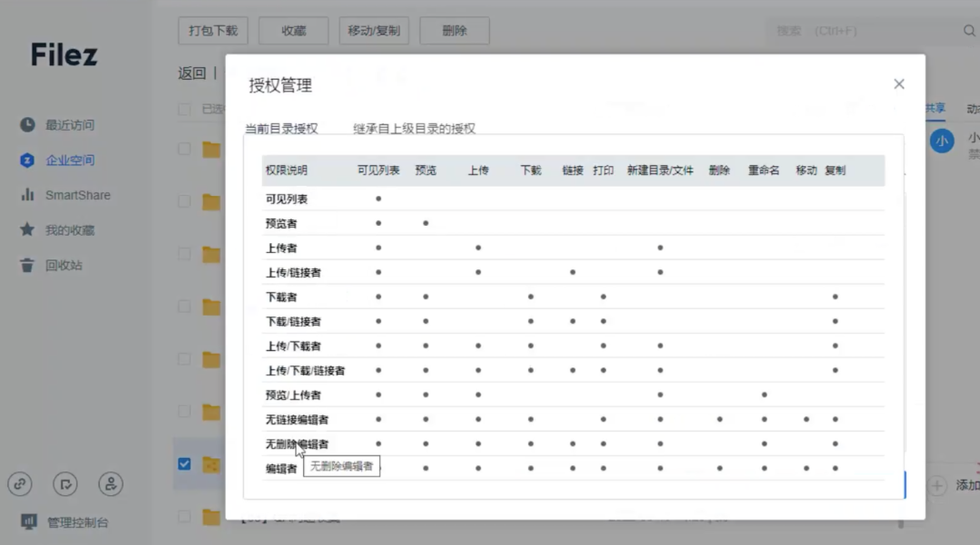Switch to 继承自上级目录的授权 tab
Screen dimensions: 980x545
tap(414, 129)
